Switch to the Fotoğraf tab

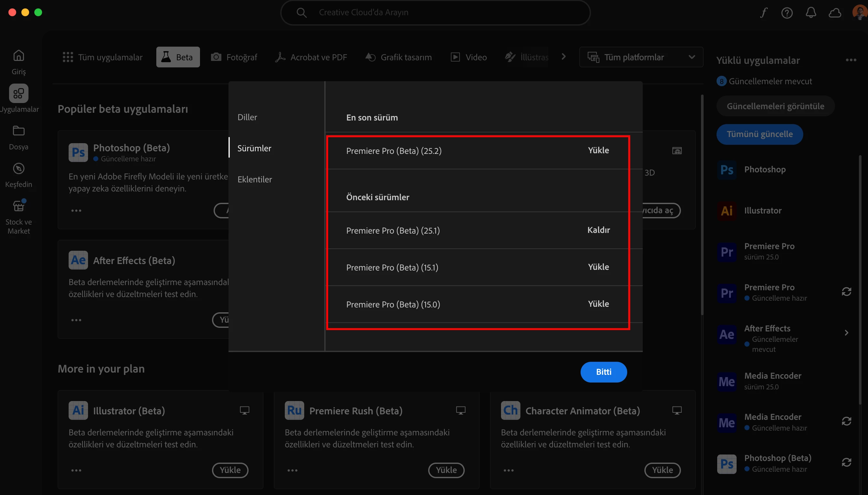coord(234,57)
